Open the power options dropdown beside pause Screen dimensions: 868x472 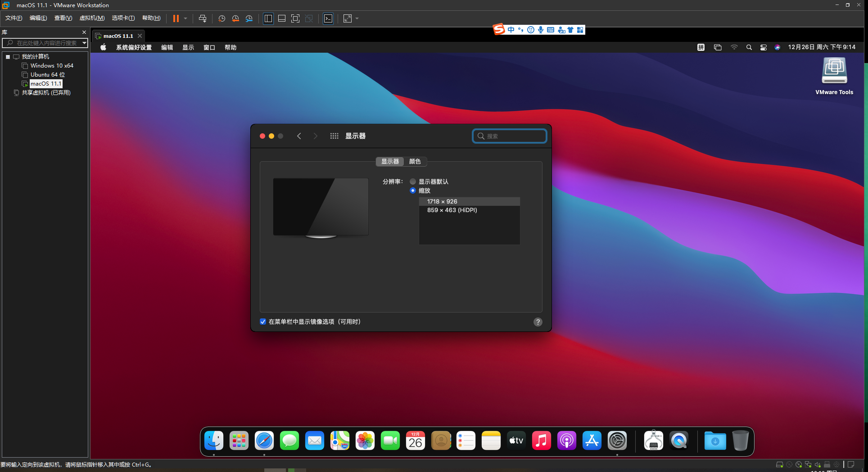pyautogui.click(x=185, y=18)
